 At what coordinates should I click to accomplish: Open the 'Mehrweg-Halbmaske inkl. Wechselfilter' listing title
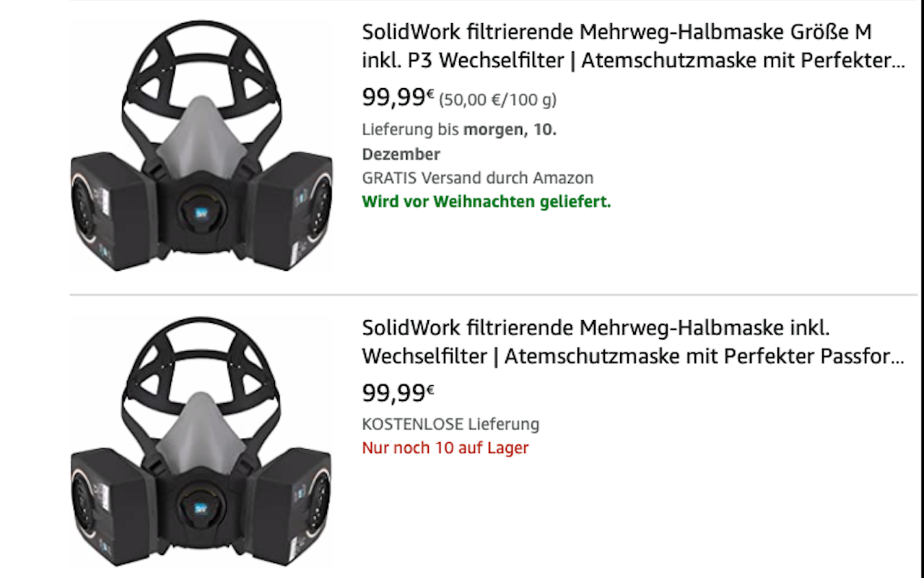(x=633, y=342)
